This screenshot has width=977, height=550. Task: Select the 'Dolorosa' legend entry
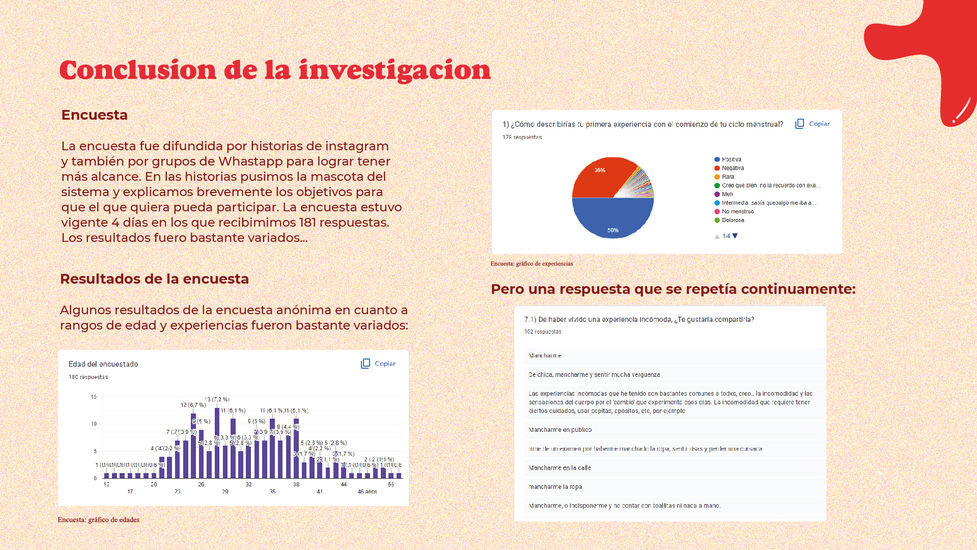pyautogui.click(x=730, y=220)
